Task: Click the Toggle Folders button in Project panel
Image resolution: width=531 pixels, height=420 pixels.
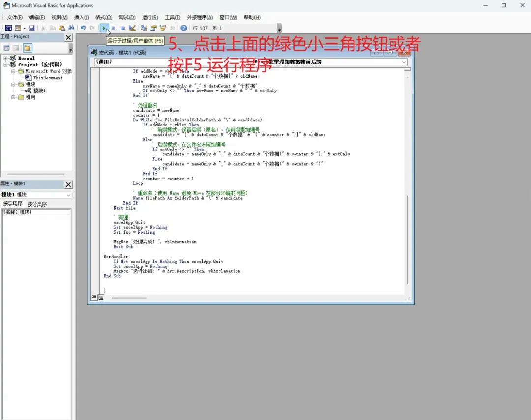Action: pos(28,48)
